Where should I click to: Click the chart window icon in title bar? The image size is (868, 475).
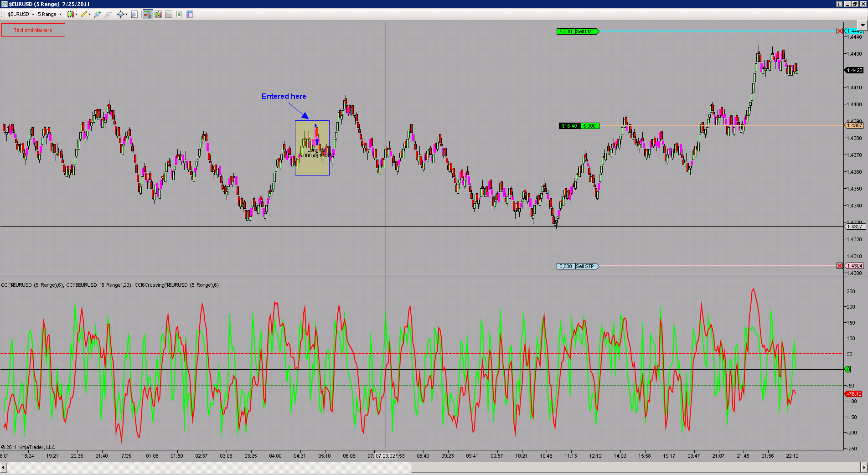tap(4, 4)
